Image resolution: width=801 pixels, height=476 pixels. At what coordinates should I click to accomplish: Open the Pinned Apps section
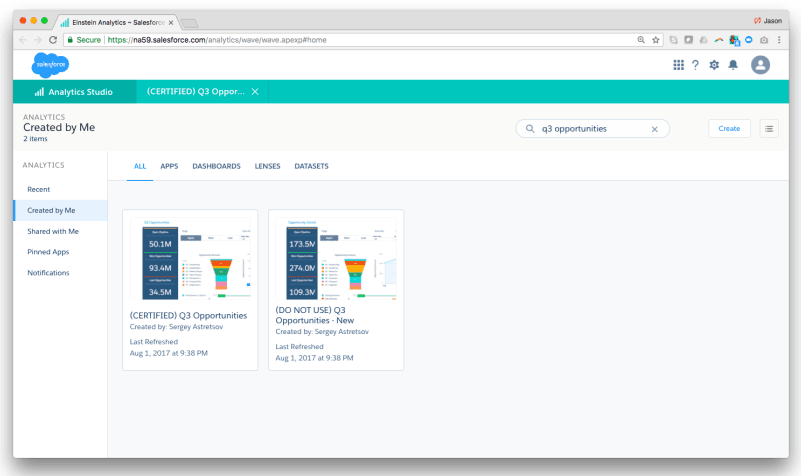click(48, 252)
